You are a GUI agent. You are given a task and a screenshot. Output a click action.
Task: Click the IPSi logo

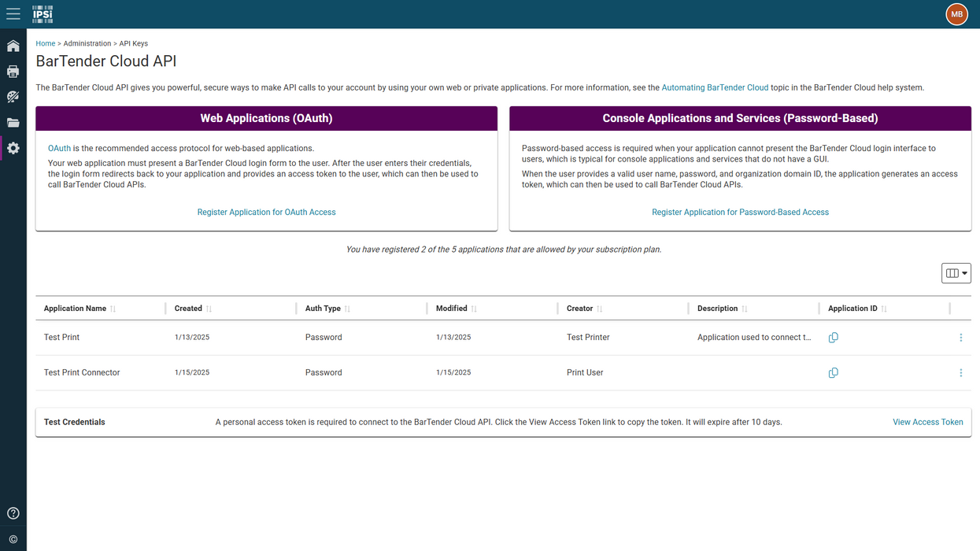pyautogui.click(x=43, y=13)
